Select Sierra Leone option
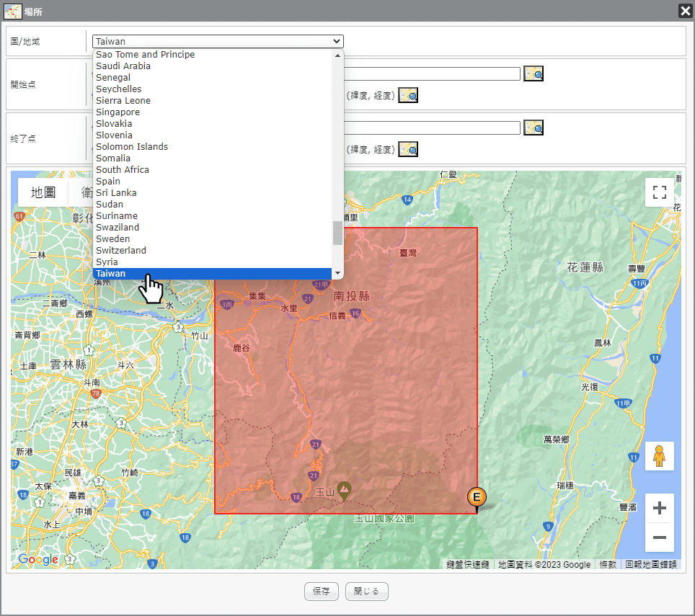This screenshot has width=695, height=616. [212, 101]
